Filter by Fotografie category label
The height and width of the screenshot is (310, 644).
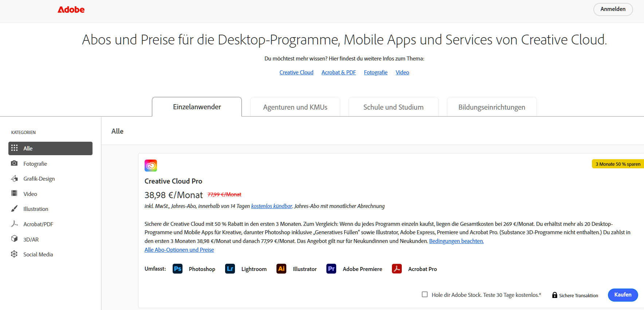pos(35,164)
